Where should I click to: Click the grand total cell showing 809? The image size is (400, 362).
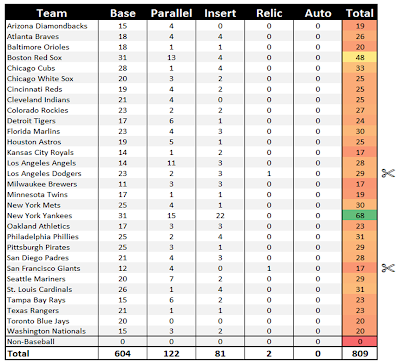[360, 353]
